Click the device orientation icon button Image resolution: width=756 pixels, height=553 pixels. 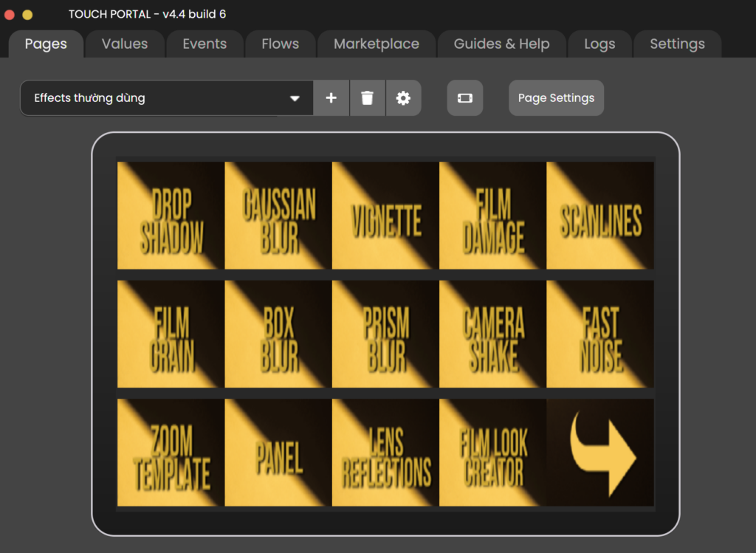click(x=464, y=98)
